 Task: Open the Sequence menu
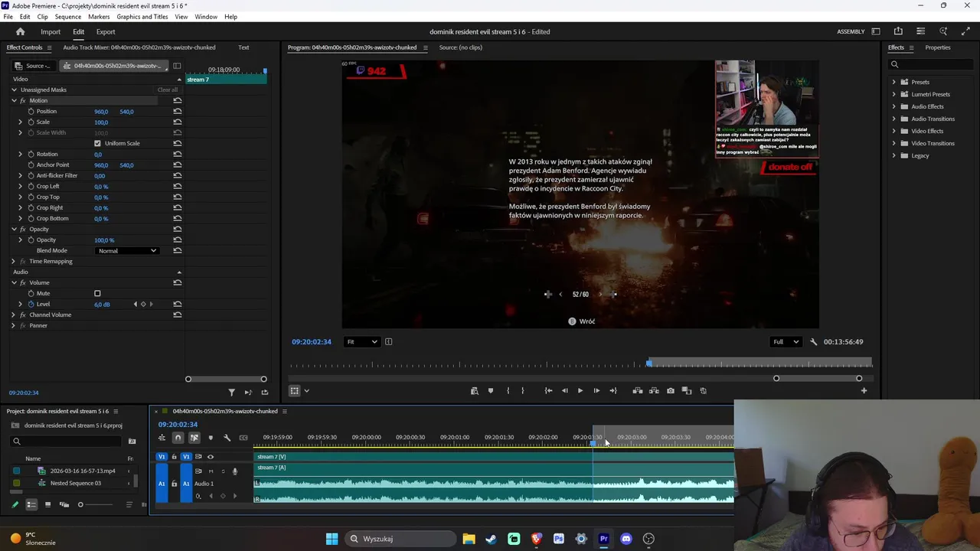pyautogui.click(x=68, y=17)
